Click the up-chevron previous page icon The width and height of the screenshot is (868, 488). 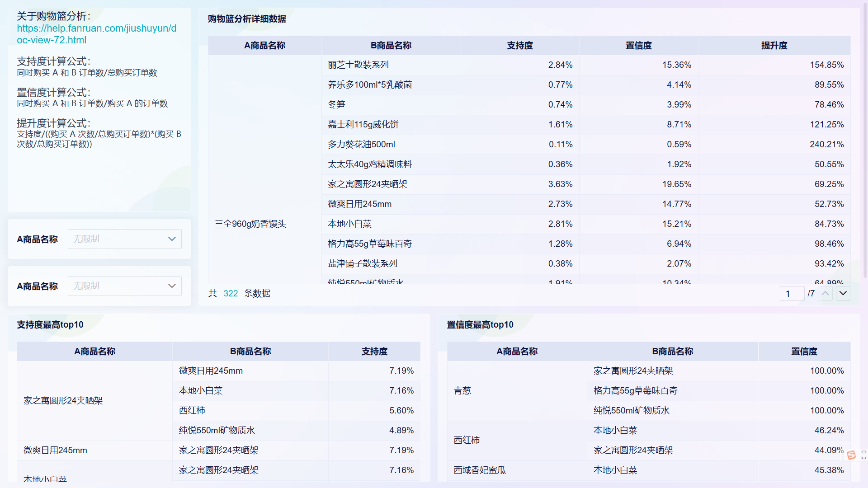click(825, 293)
